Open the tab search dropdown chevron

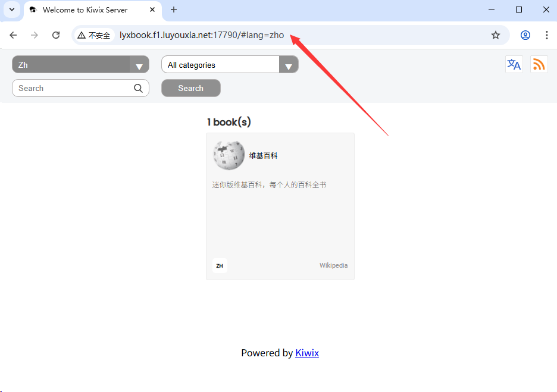[12, 10]
